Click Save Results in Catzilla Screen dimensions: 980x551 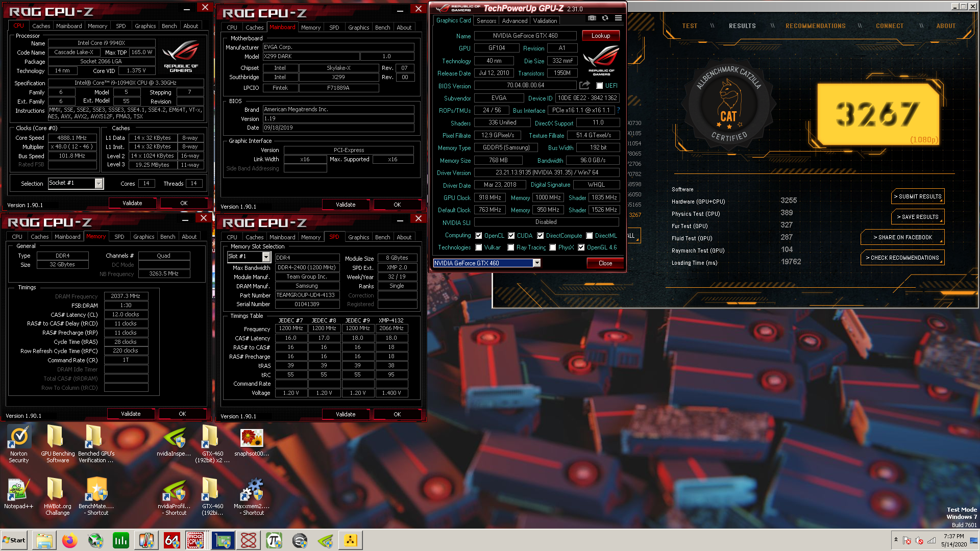917,217
